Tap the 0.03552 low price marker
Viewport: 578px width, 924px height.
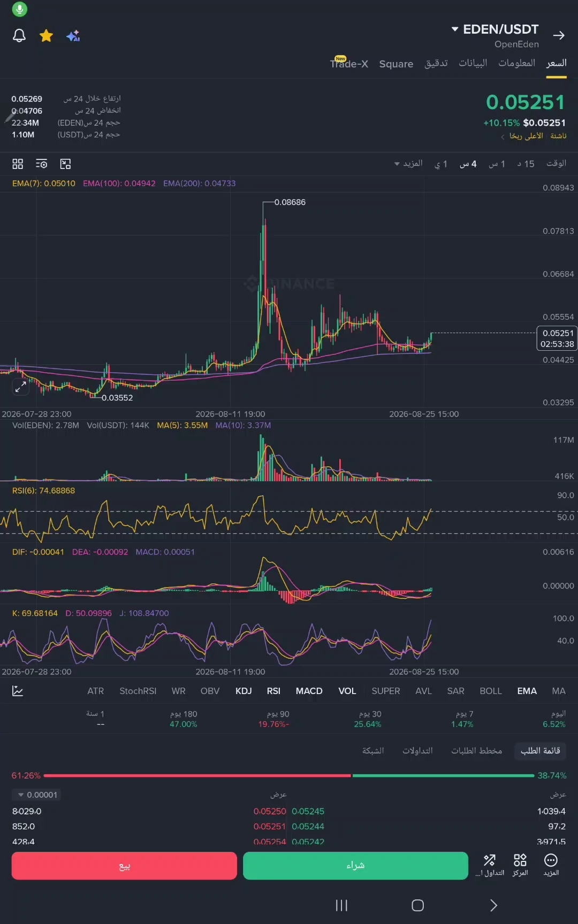(117, 398)
